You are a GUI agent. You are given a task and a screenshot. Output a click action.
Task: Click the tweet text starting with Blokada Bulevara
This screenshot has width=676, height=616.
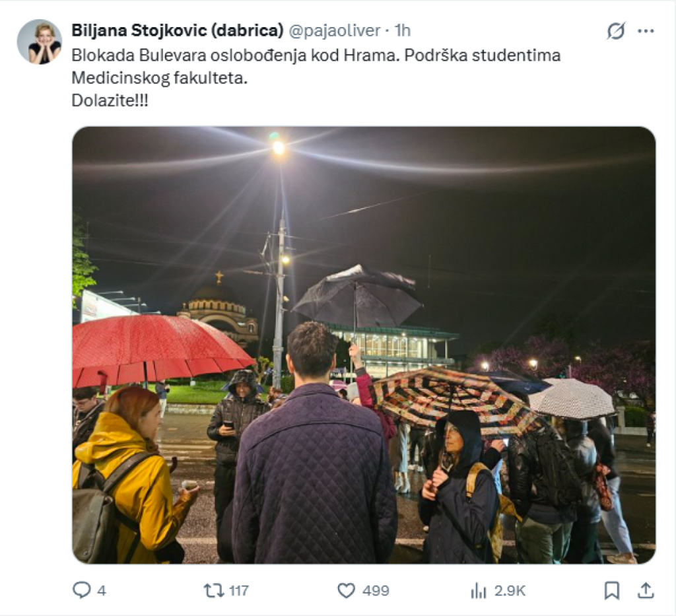click(316, 55)
